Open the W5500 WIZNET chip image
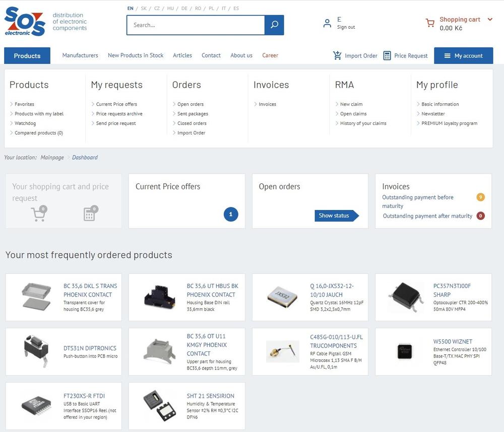The height and width of the screenshot is (432, 504). 405,351
